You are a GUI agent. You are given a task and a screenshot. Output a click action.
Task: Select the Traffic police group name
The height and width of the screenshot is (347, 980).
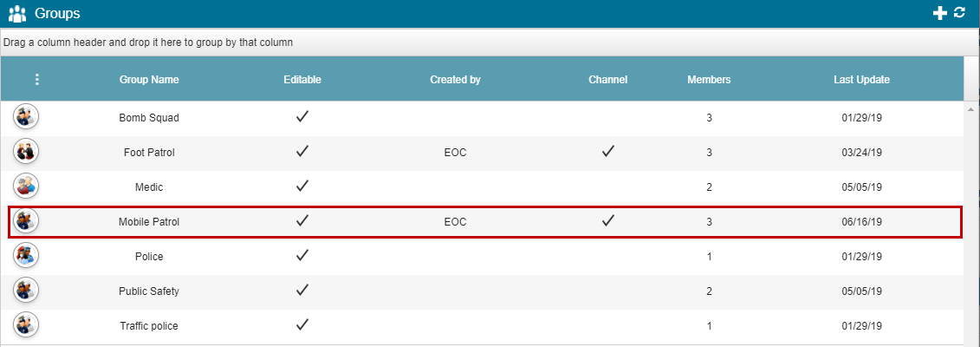click(149, 325)
